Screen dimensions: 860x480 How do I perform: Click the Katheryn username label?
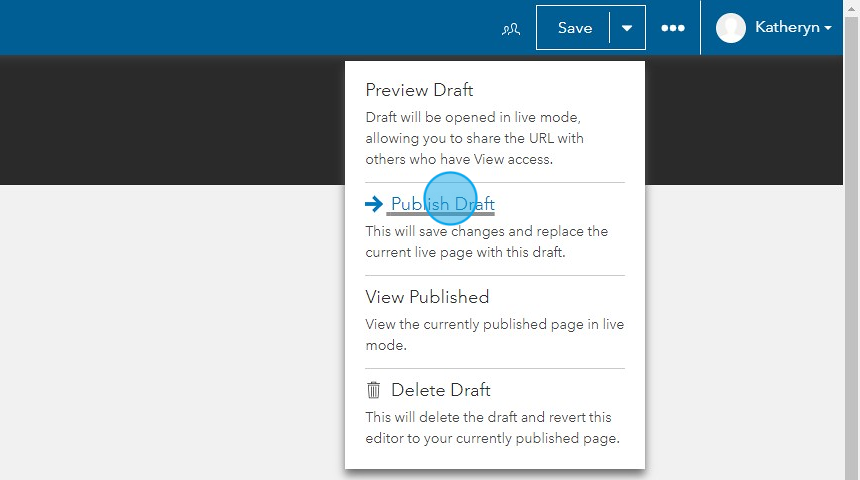click(787, 27)
